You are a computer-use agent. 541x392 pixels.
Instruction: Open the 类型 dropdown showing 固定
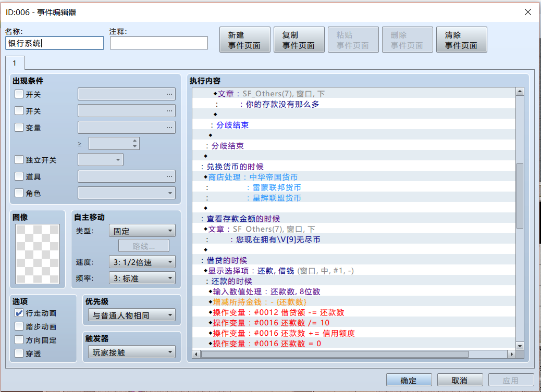click(x=142, y=231)
